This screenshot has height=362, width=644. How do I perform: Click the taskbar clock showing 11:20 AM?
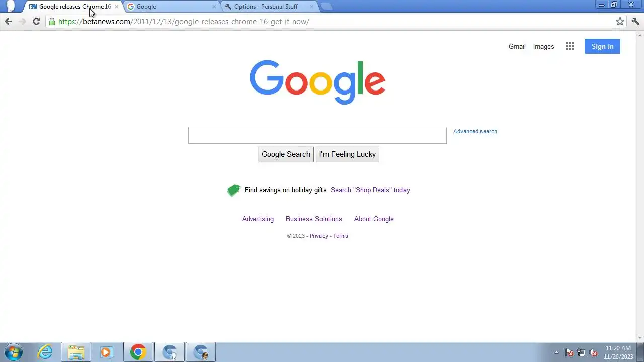pyautogui.click(x=618, y=352)
